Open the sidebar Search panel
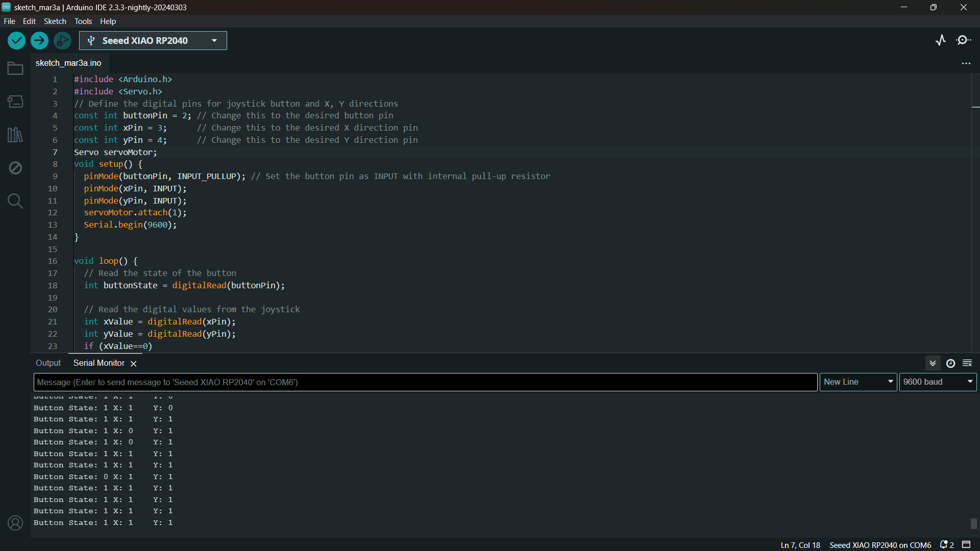Image resolution: width=980 pixels, height=551 pixels. (x=15, y=201)
